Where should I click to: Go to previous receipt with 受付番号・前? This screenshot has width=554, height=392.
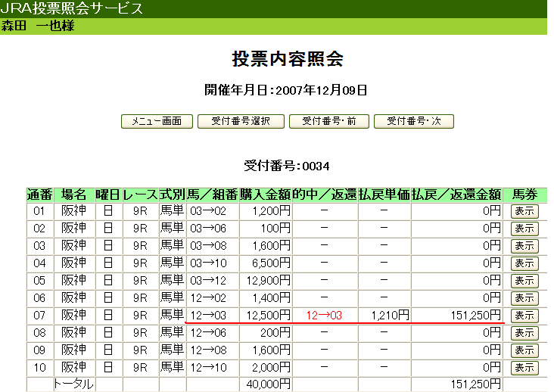329,122
